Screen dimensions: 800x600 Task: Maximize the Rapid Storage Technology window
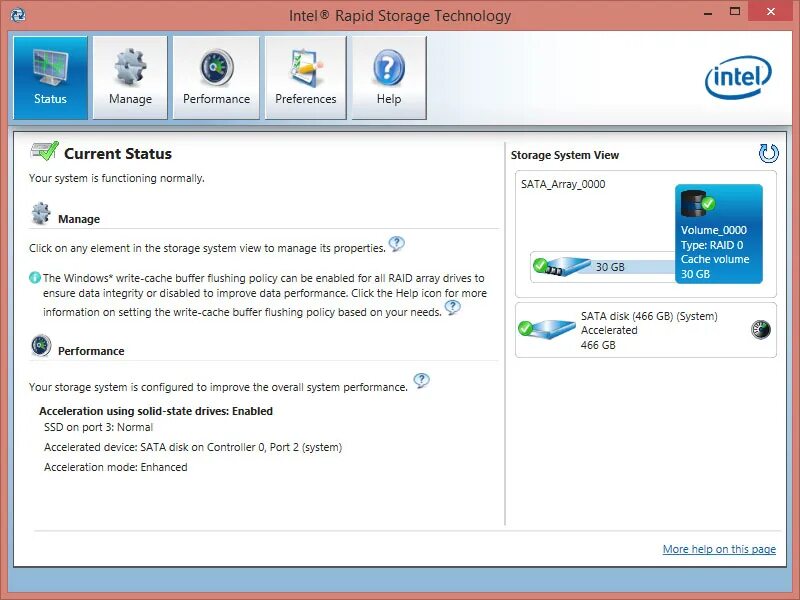click(735, 12)
